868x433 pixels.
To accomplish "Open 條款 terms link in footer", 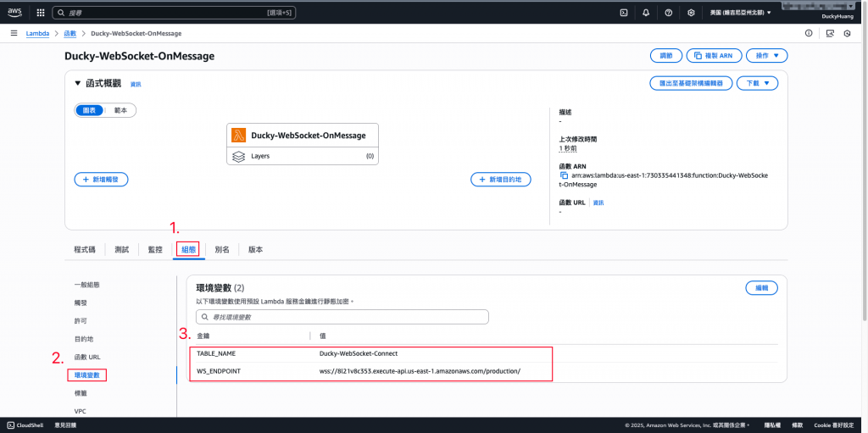I will pyautogui.click(x=795, y=425).
